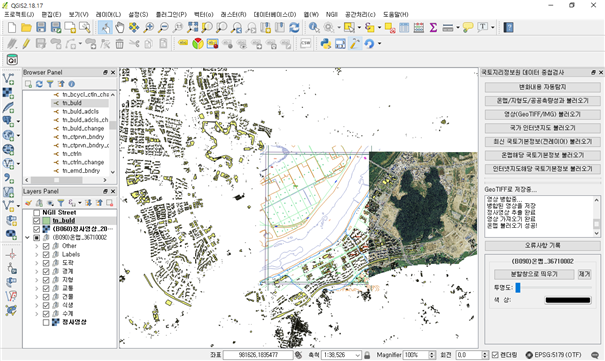The height and width of the screenshot is (361, 605).
Task: Click the coordinate input field 981626,1835477
Action: (x=258, y=355)
